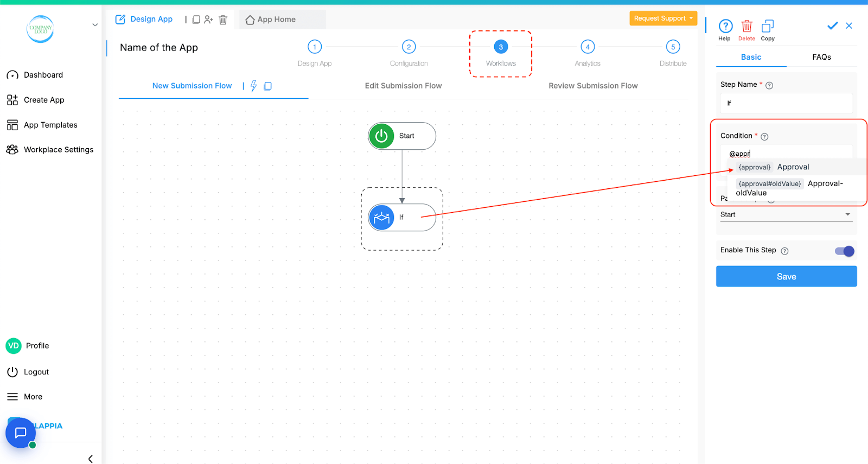Click the Save button
The width and height of the screenshot is (868, 464).
coord(787,276)
